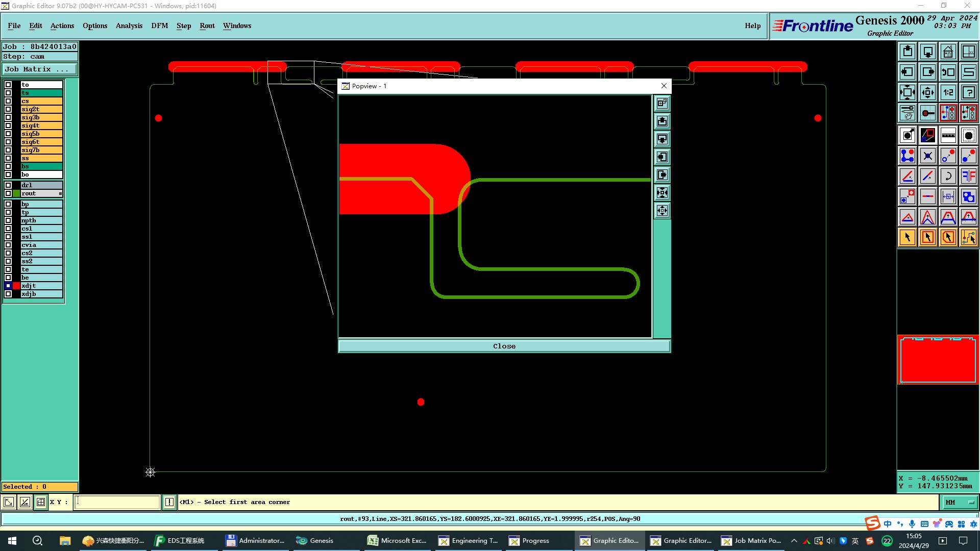Viewport: 980px width, 551px height.
Task: Open the DFM menu
Action: 159,26
